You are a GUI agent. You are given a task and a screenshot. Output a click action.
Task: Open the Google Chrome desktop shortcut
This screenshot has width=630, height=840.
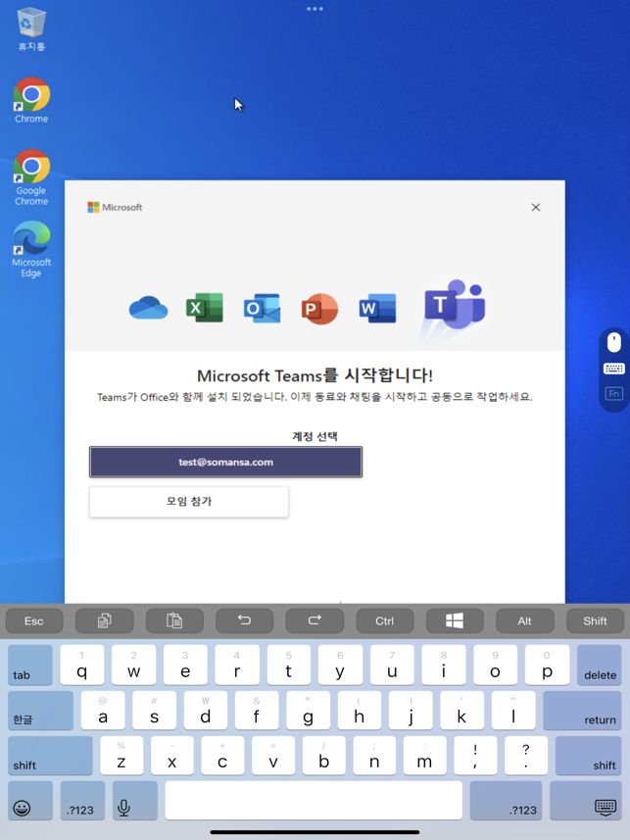click(31, 177)
